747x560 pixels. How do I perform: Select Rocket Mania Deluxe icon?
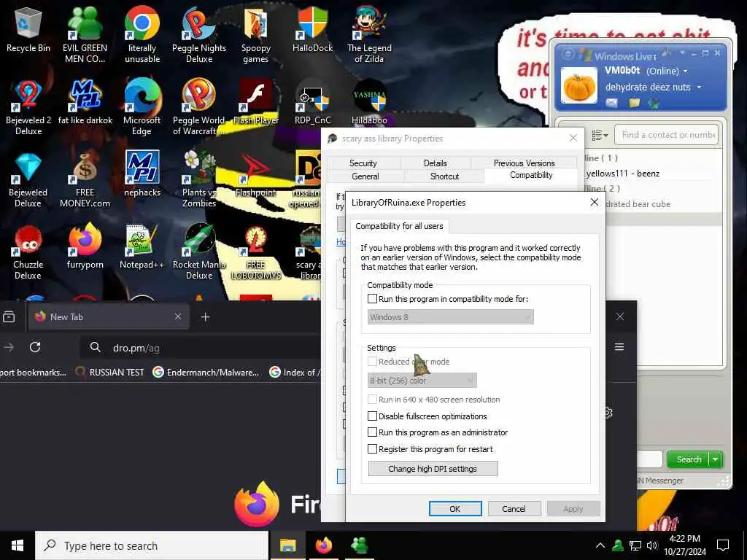pos(199,252)
